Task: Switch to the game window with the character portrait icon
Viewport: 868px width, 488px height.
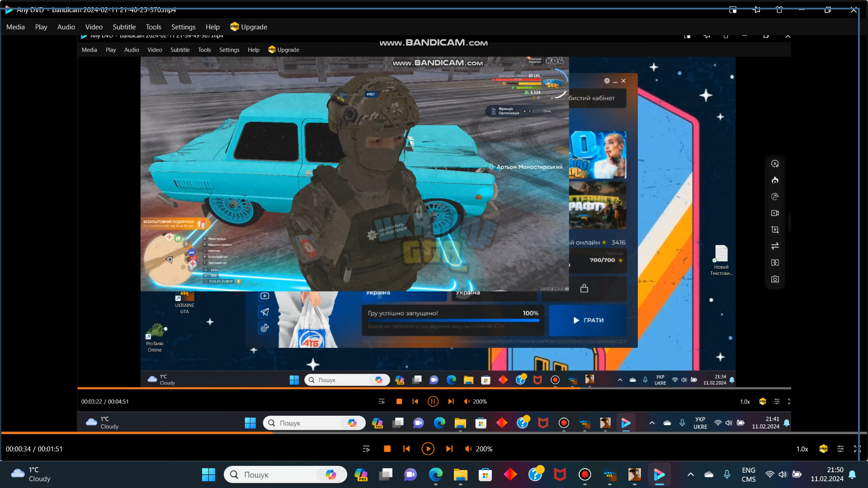Action: [x=635, y=475]
